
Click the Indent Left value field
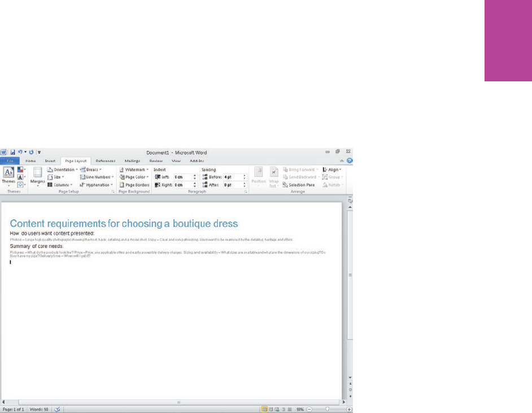pos(183,177)
